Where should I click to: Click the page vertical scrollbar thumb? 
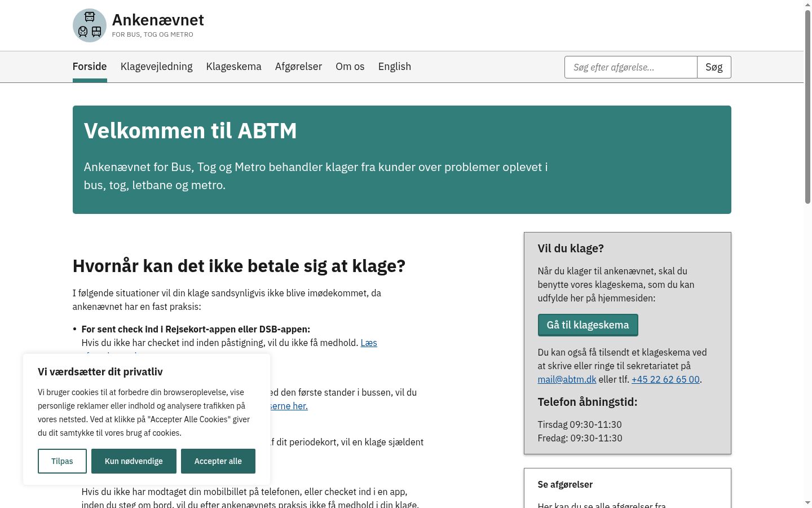pos(807,107)
